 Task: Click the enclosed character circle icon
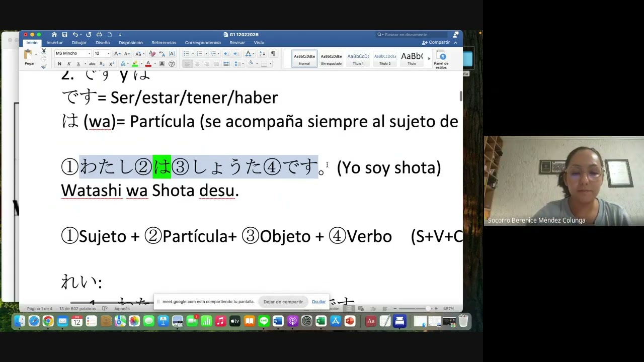point(172,64)
